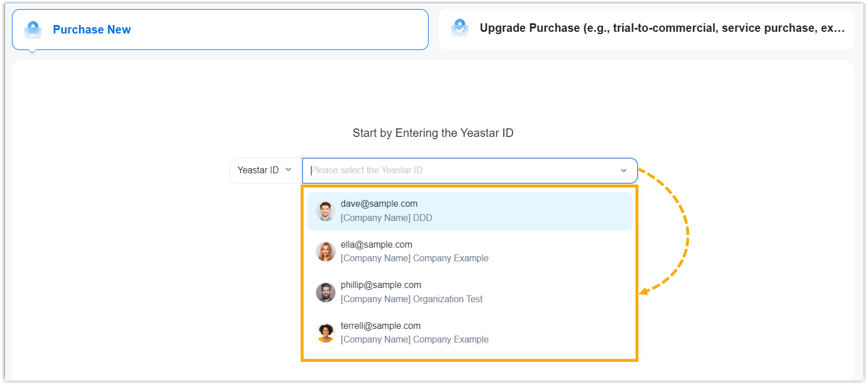Click the Purchase New shopping bag icon

(x=33, y=30)
